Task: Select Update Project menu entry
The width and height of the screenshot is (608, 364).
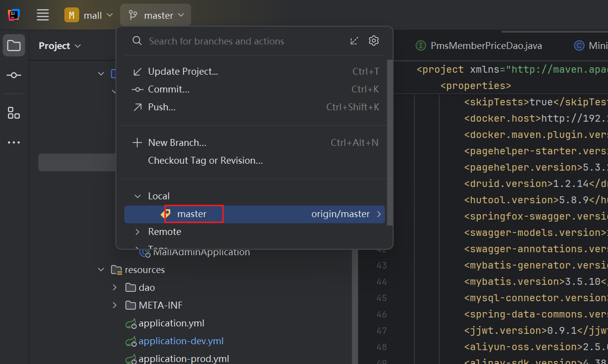Action: (x=183, y=72)
